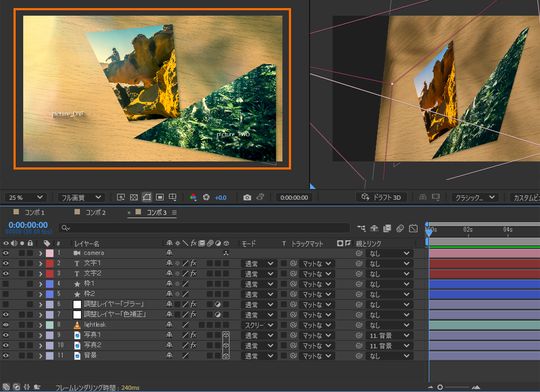Image resolution: width=540 pixels, height=392 pixels.
Task: Toggle the region of interest icon
Action: pos(160,198)
